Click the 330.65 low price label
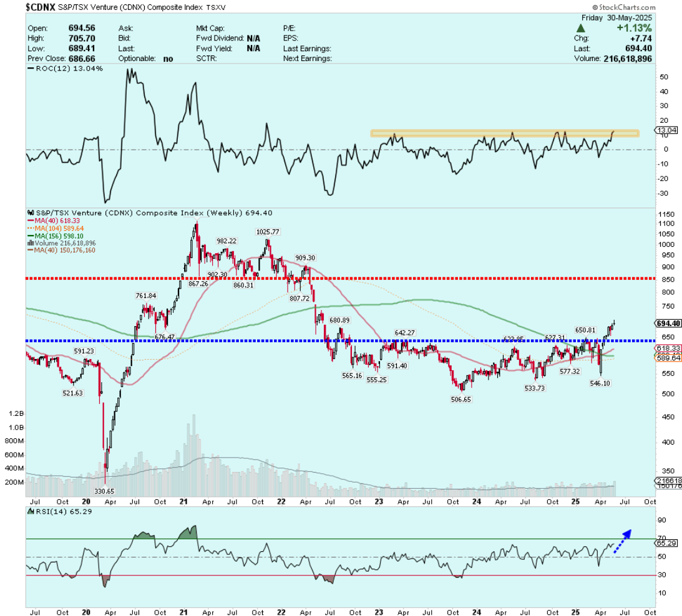 coord(104,491)
